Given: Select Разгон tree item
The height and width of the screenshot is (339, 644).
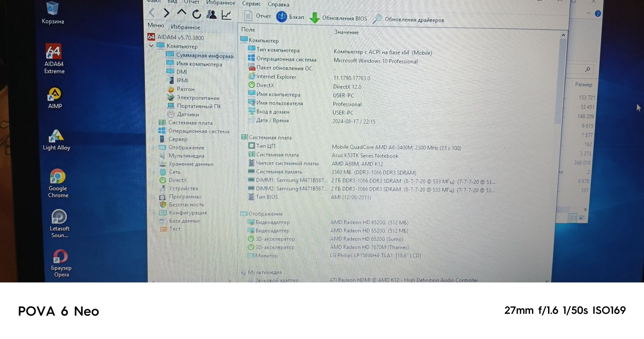Looking at the screenshot, I should pos(181,89).
